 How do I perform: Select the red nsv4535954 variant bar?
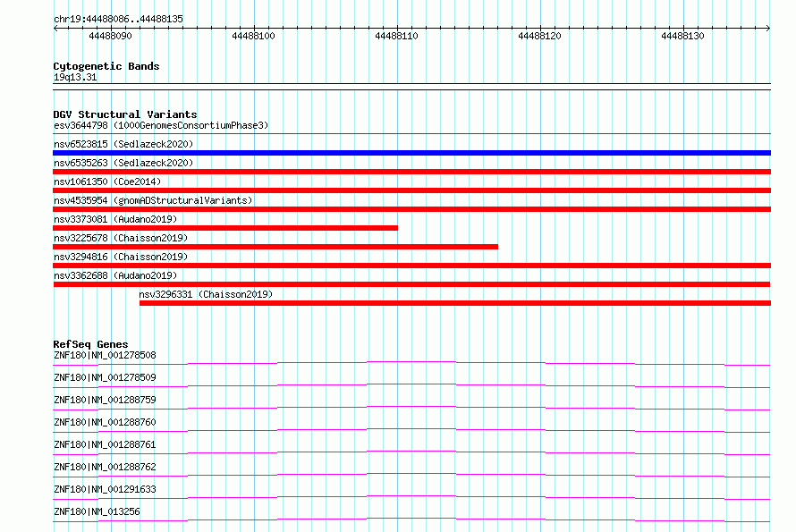tap(411, 209)
